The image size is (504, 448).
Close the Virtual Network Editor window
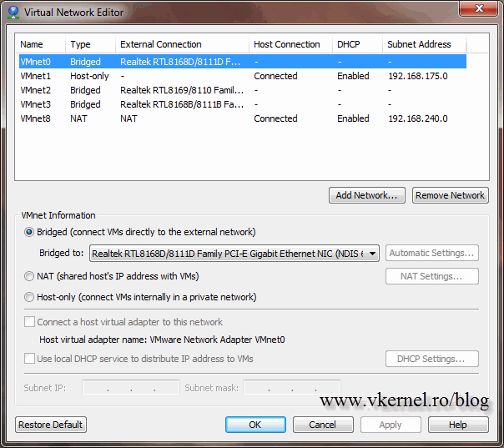tap(479, 8)
